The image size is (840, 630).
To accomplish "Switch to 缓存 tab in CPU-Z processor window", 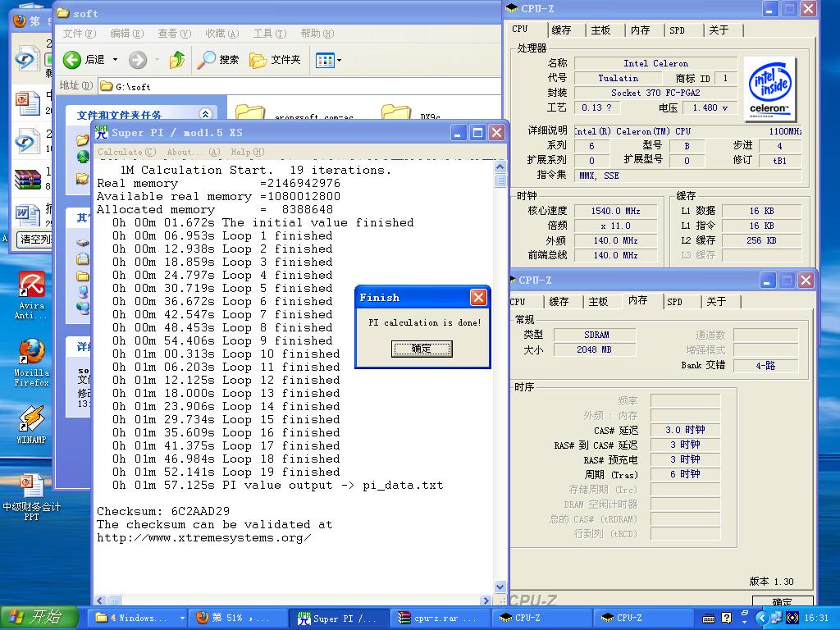I will (x=561, y=30).
